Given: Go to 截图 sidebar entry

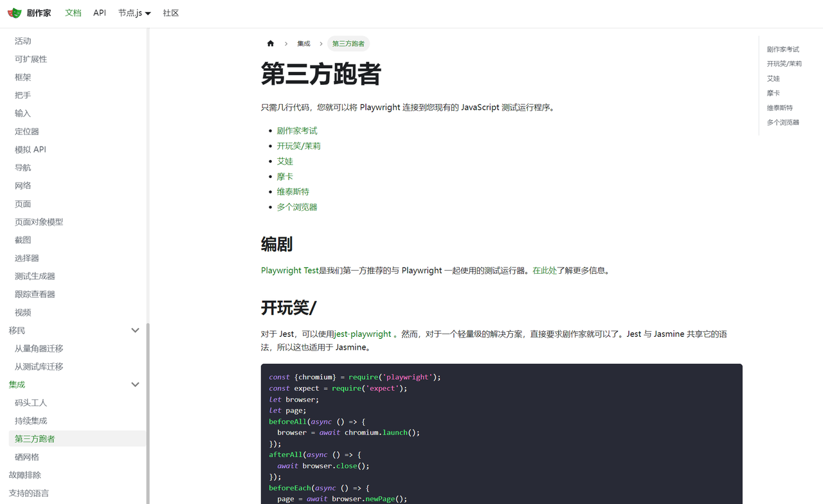Looking at the screenshot, I should (23, 240).
